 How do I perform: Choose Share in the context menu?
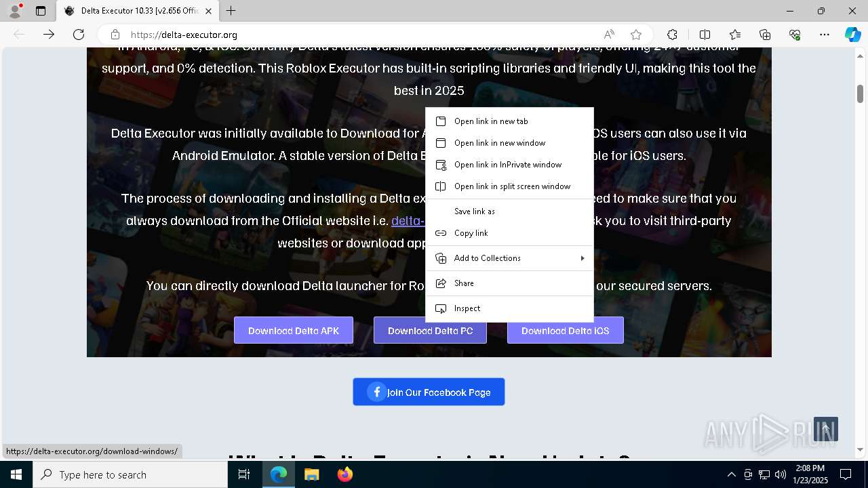click(x=509, y=283)
